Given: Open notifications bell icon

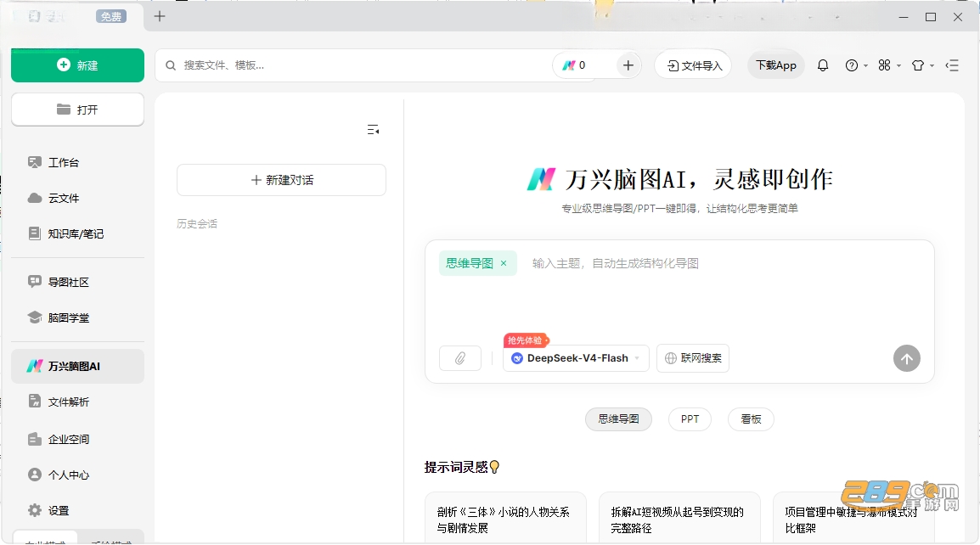Looking at the screenshot, I should click(823, 65).
